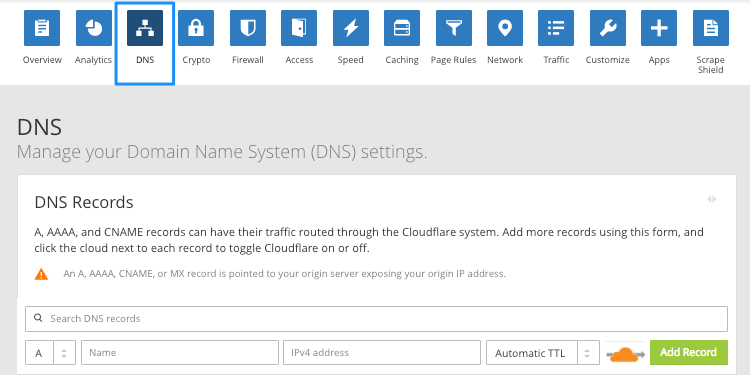
Task: Open the Scrape Shield document icon
Action: pos(710,28)
